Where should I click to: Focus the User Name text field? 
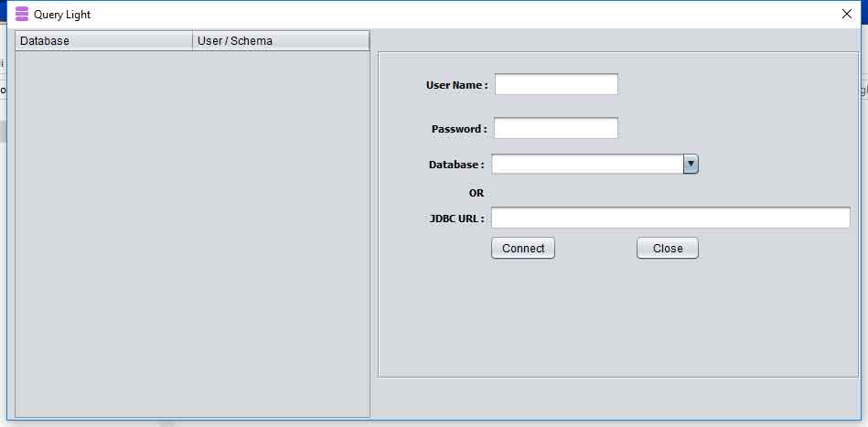coord(556,85)
